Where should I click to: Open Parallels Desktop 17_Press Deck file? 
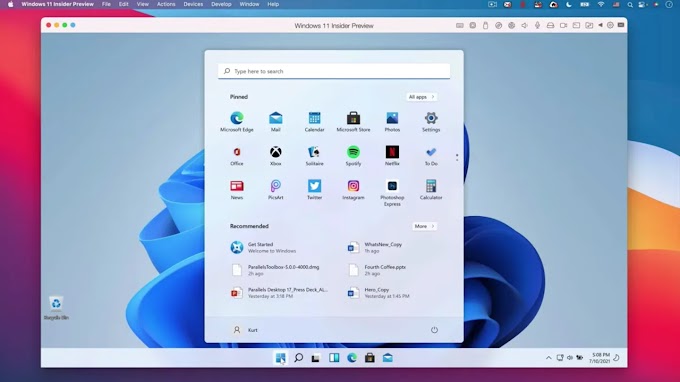279,293
